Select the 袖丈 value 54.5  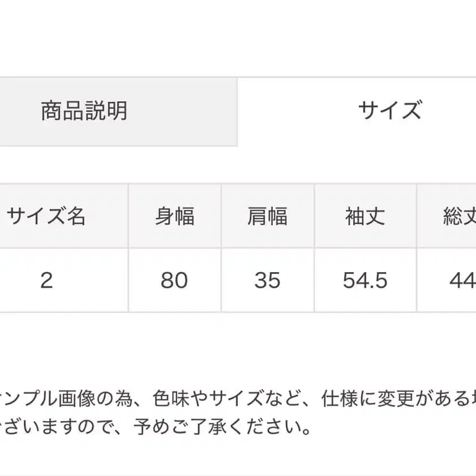(365, 281)
